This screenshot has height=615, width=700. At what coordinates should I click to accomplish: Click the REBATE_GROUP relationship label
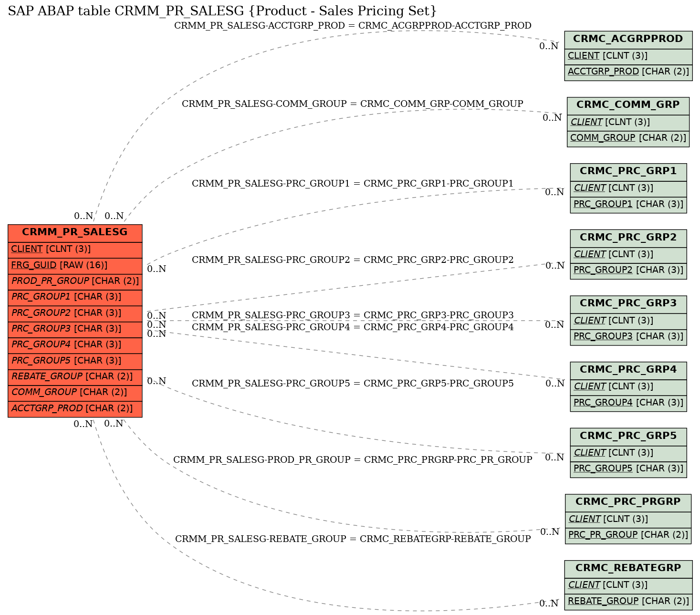coord(353,539)
